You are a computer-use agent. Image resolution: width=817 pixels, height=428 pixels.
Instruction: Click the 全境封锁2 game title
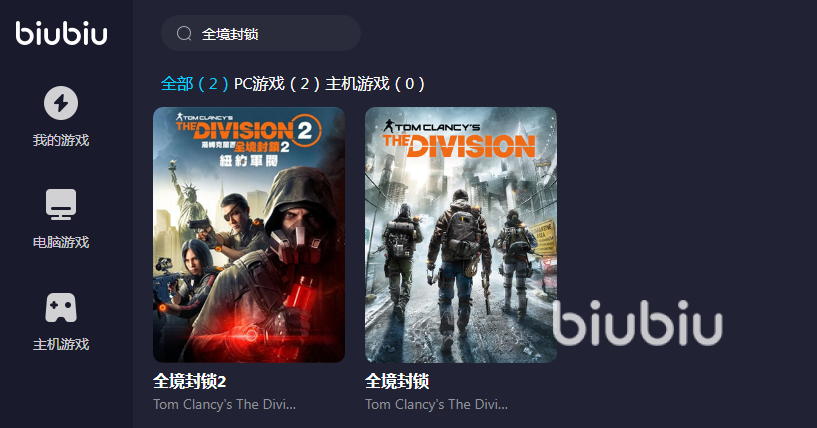click(190, 382)
